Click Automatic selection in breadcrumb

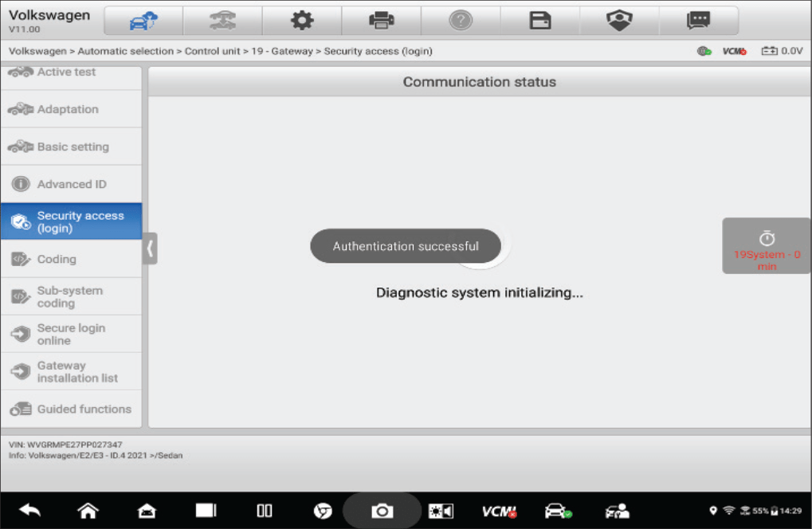(x=125, y=51)
